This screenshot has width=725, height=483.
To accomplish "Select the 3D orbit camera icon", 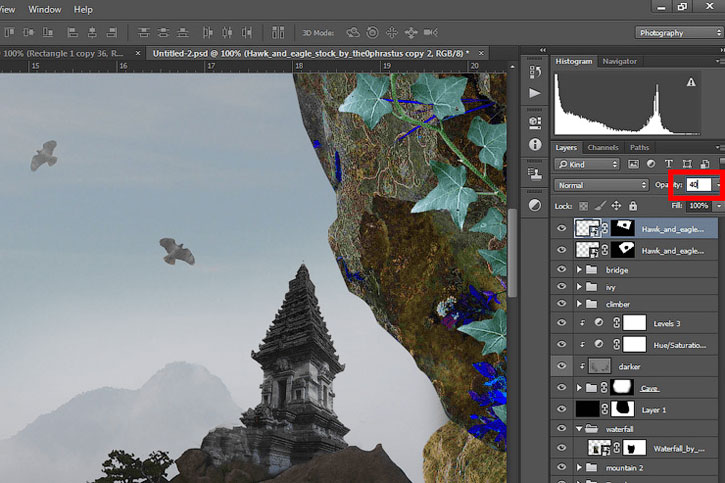I will [x=353, y=32].
